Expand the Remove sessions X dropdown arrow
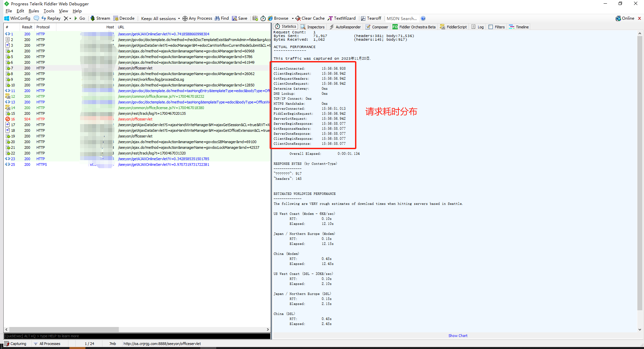644x349 pixels. [x=70, y=18]
